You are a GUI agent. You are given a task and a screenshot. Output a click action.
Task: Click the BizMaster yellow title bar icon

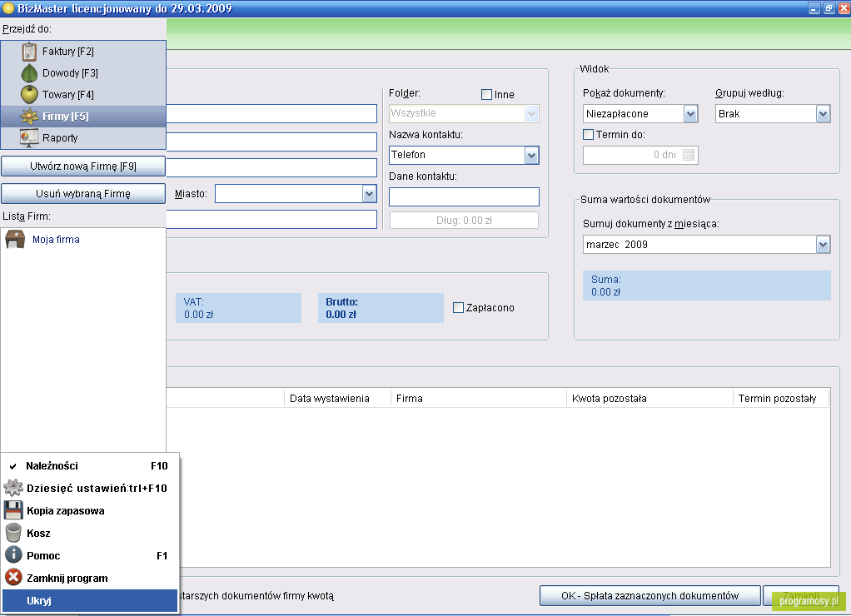(8, 8)
